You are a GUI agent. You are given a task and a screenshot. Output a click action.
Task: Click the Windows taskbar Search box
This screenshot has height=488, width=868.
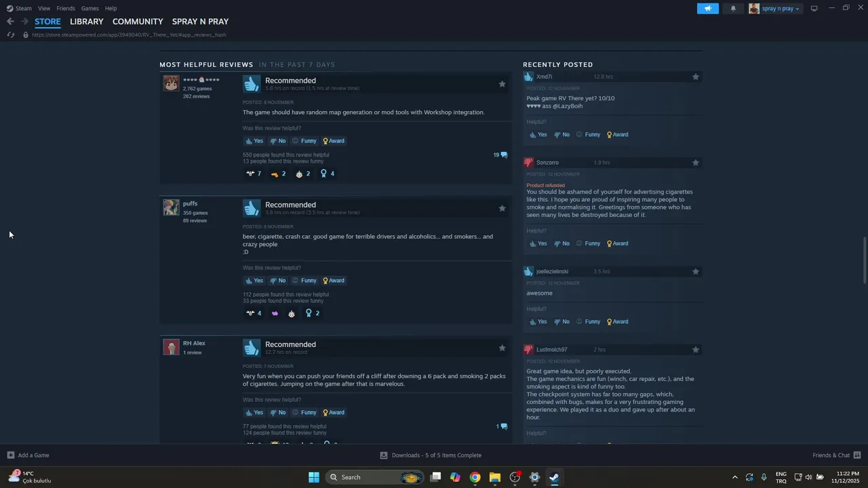click(375, 477)
